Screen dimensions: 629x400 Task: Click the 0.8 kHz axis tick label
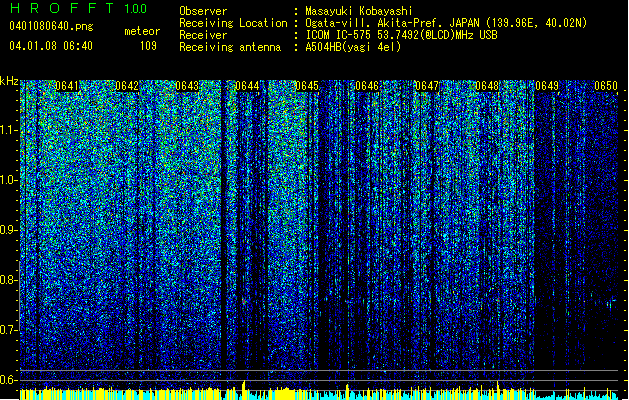(x=8, y=280)
